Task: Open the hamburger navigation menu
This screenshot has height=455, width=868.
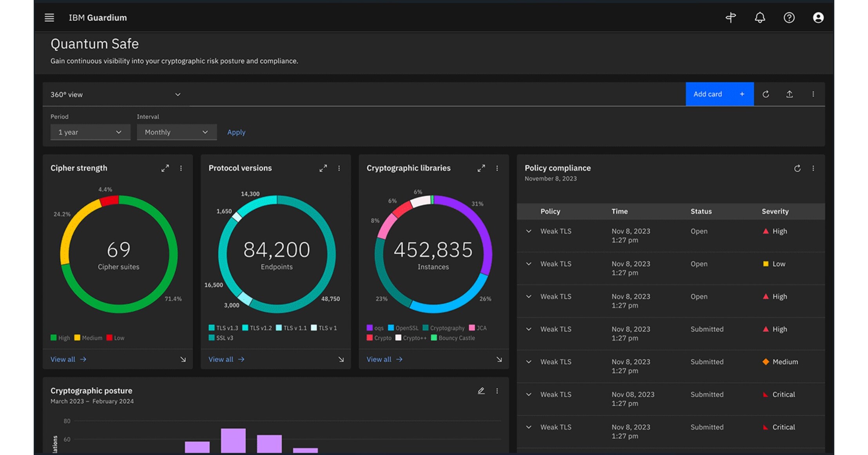Action: pyautogui.click(x=49, y=18)
